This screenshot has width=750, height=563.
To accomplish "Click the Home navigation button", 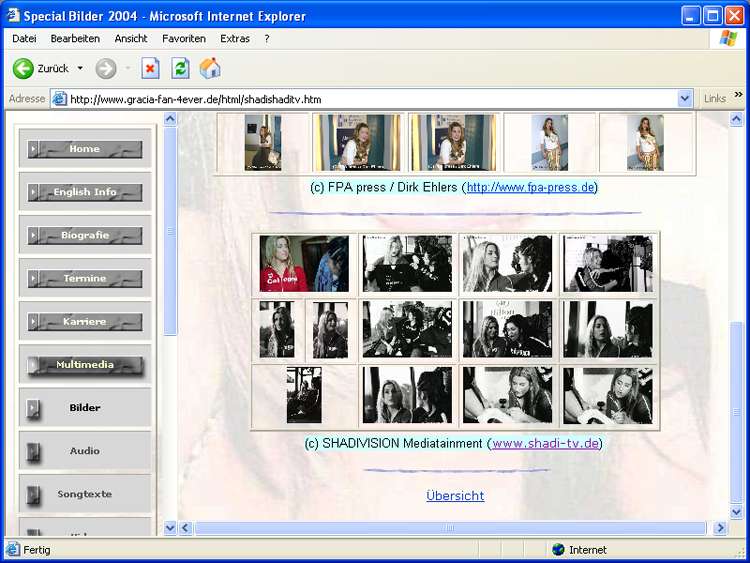I will pyautogui.click(x=85, y=149).
